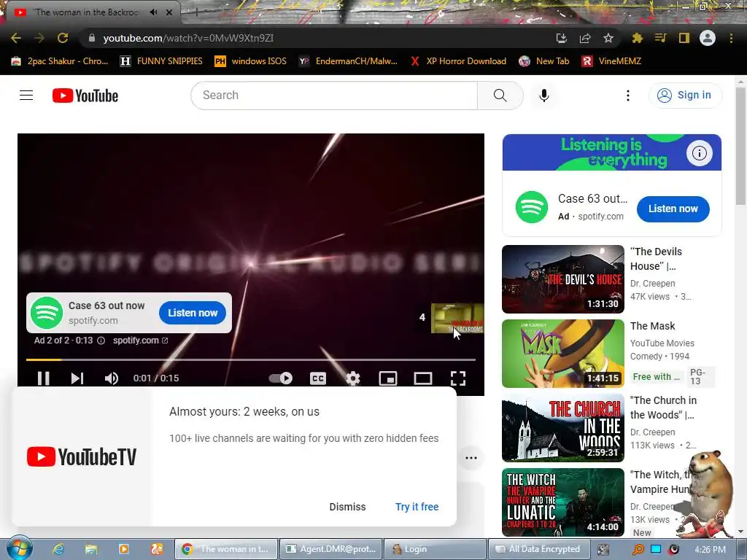Open The Witch, Vampire Hunter video thumbnail
The height and width of the screenshot is (560, 747).
562,502
